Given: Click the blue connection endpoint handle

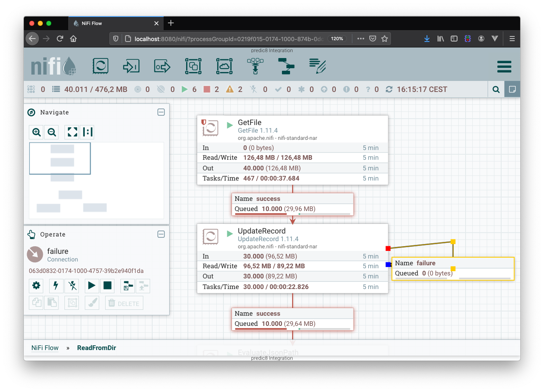Looking at the screenshot, I should [388, 264].
